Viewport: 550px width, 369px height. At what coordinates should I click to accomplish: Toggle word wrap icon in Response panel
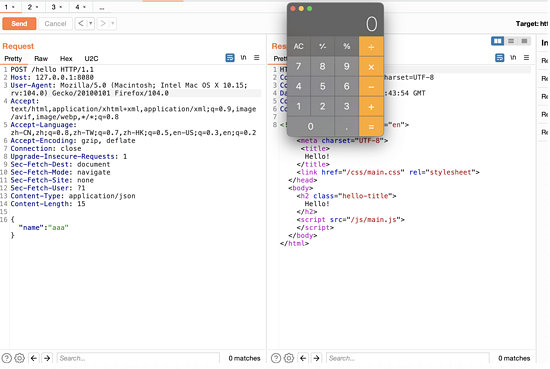(x=499, y=58)
